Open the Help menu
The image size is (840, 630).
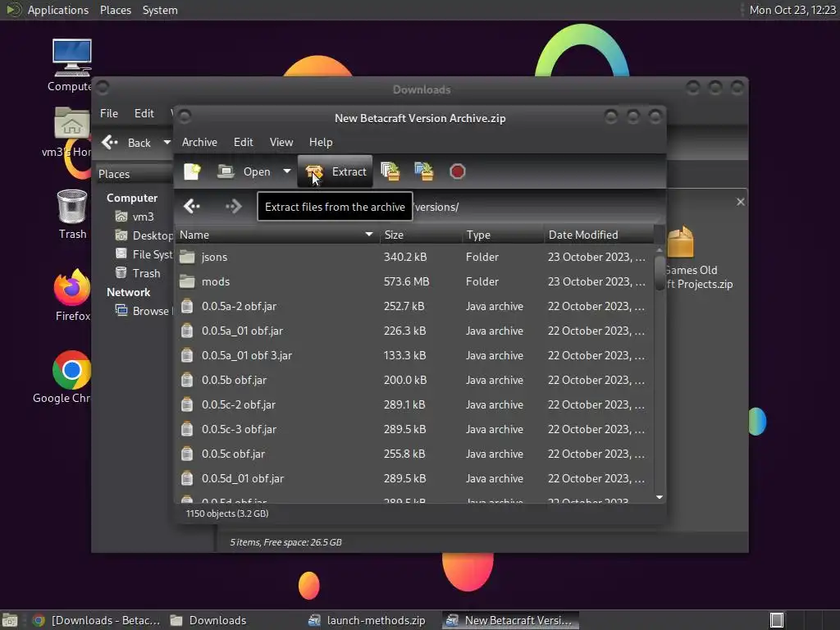pos(321,142)
